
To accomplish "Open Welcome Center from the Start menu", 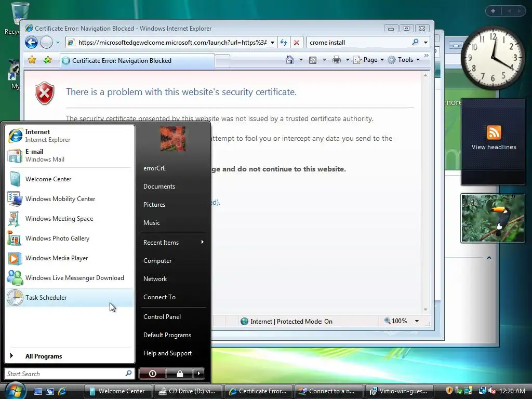I will (x=69, y=179).
